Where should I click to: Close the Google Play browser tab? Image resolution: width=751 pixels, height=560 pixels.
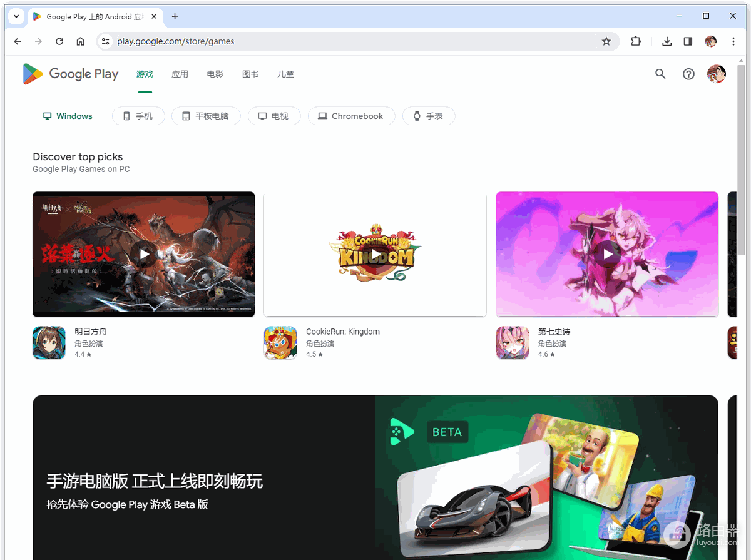[153, 16]
